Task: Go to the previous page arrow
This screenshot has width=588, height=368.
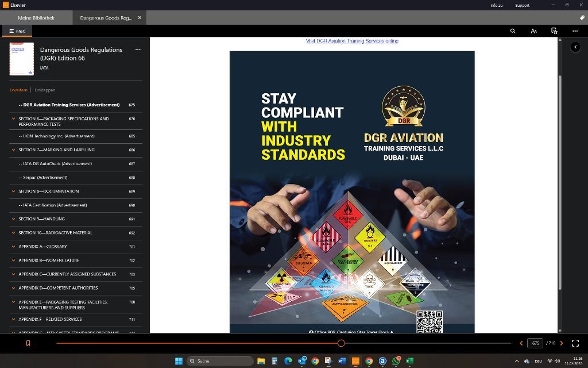Action: click(521, 343)
